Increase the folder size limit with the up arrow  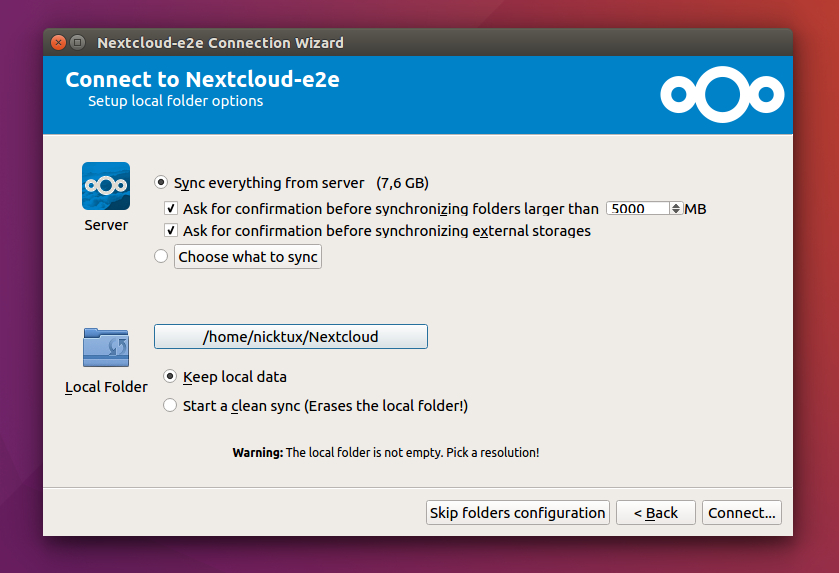(677, 206)
